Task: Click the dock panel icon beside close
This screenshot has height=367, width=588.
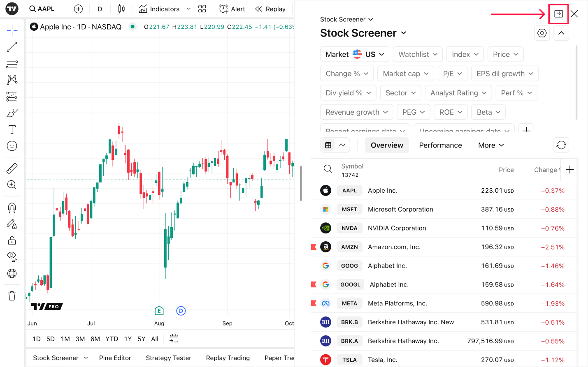Action: [558, 14]
